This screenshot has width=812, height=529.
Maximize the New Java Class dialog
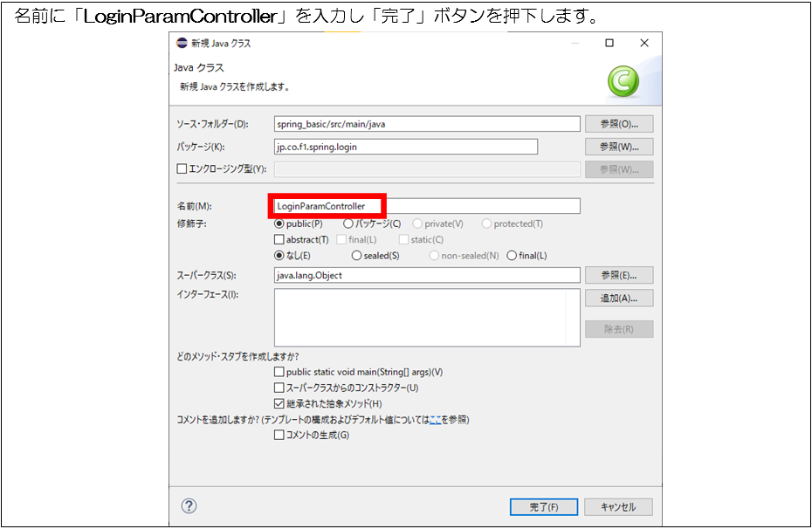(x=609, y=43)
